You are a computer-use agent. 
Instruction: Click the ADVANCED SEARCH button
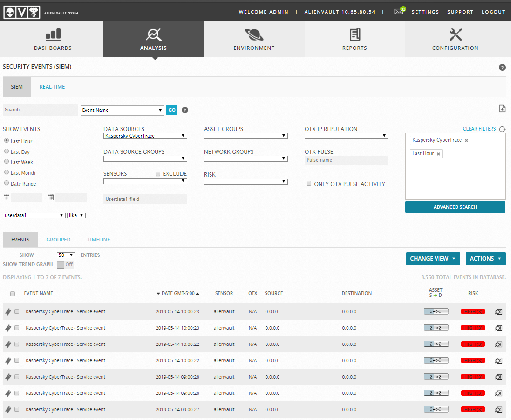tap(455, 207)
